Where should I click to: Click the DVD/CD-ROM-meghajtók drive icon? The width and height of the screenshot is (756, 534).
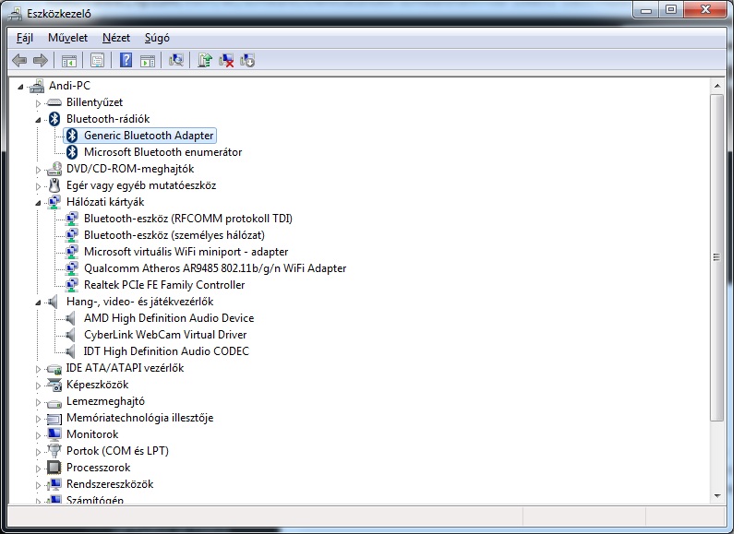(54, 169)
